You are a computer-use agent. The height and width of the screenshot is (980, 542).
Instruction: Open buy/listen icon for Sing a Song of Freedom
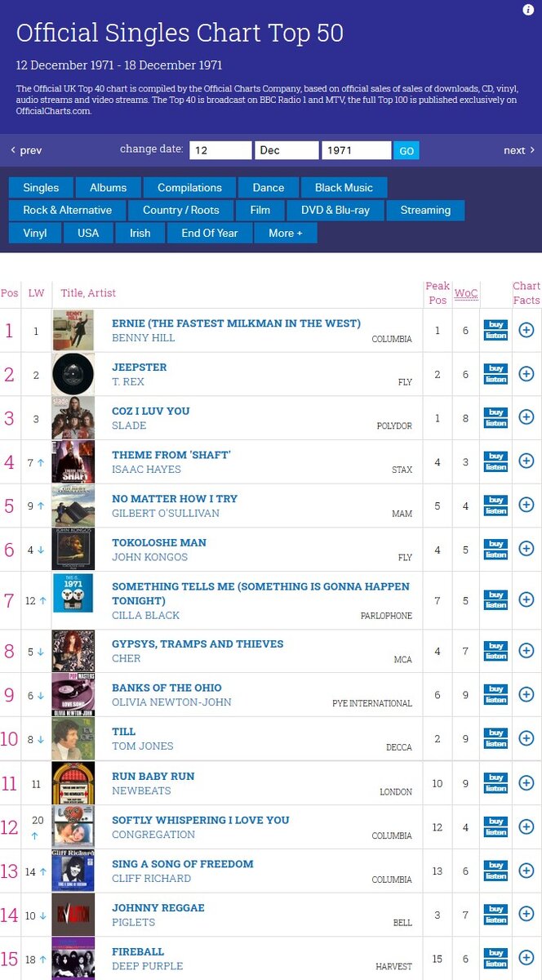coord(495,871)
